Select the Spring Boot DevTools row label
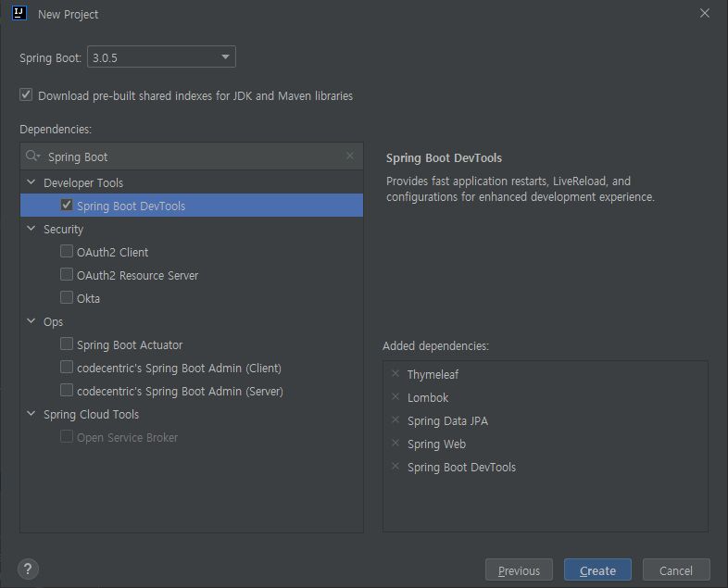Image resolution: width=728 pixels, height=588 pixels. pos(131,206)
